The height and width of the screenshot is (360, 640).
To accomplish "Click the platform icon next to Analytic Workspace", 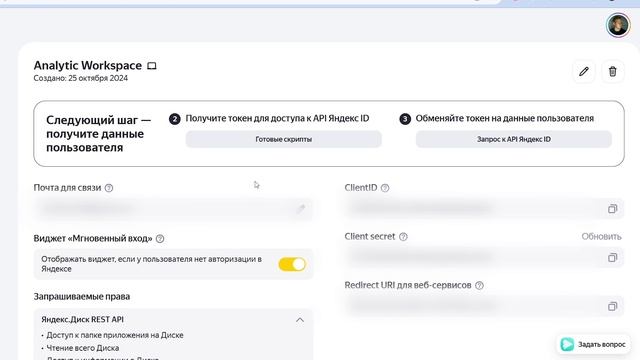I will 151,66.
